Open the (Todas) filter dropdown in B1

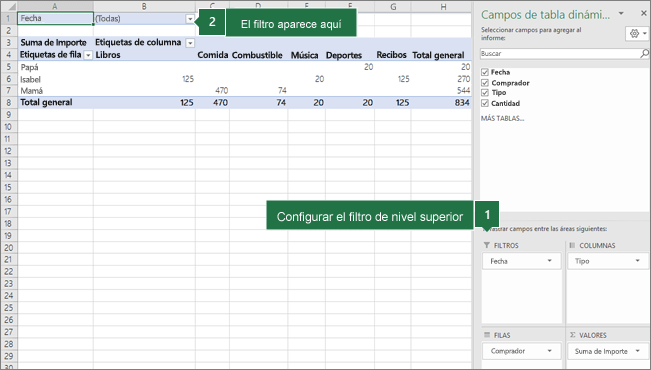190,19
